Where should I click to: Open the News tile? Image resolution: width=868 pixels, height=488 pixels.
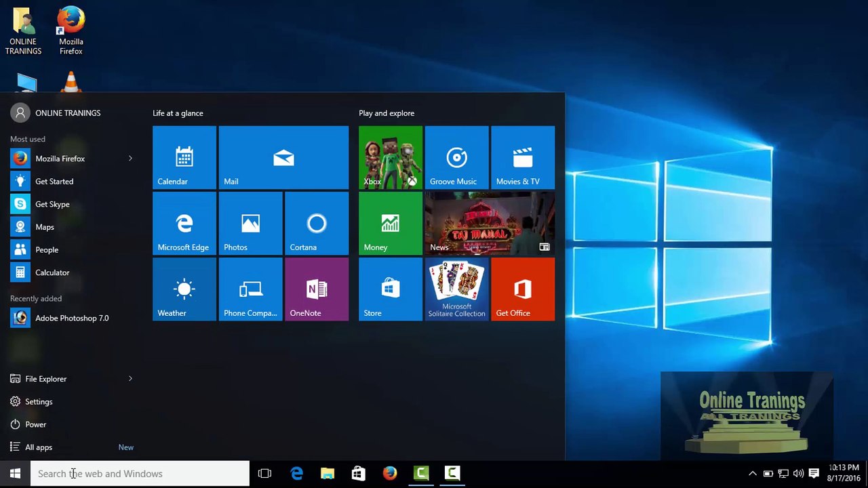click(x=490, y=223)
